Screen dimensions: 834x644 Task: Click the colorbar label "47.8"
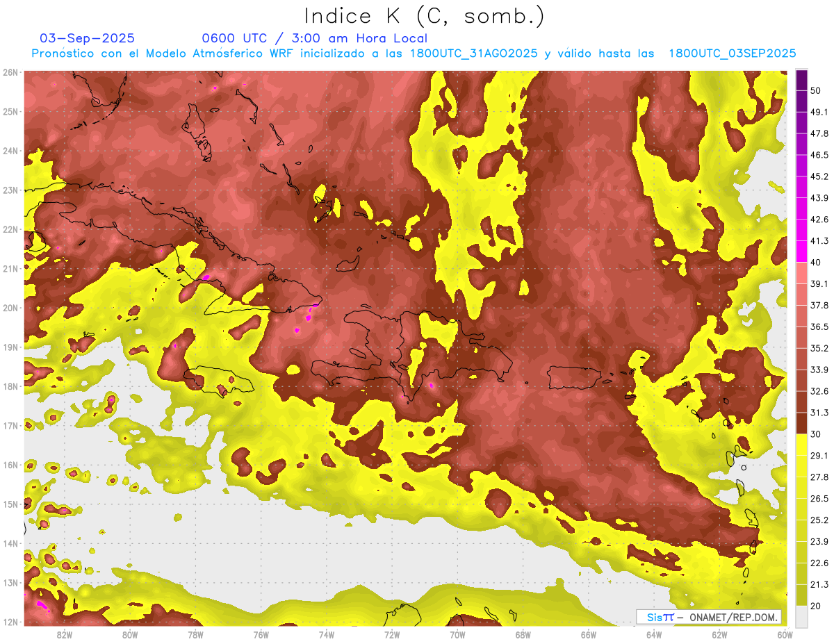click(819, 133)
